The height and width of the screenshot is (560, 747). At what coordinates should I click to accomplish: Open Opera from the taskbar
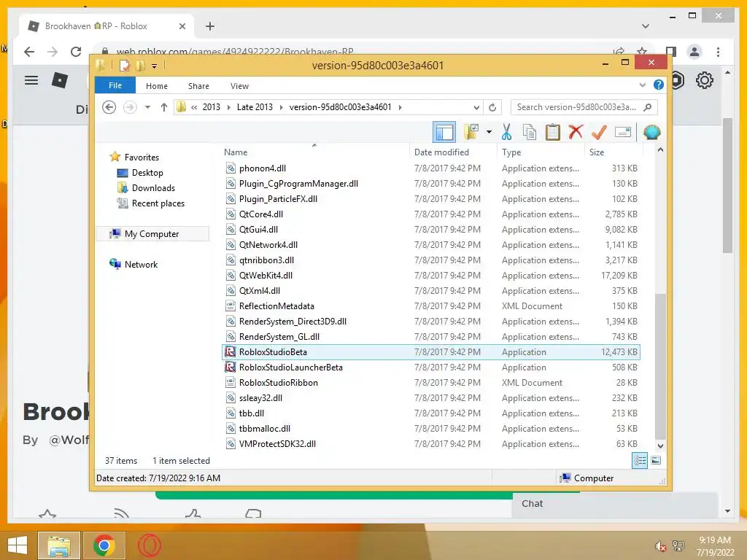pyautogui.click(x=150, y=545)
